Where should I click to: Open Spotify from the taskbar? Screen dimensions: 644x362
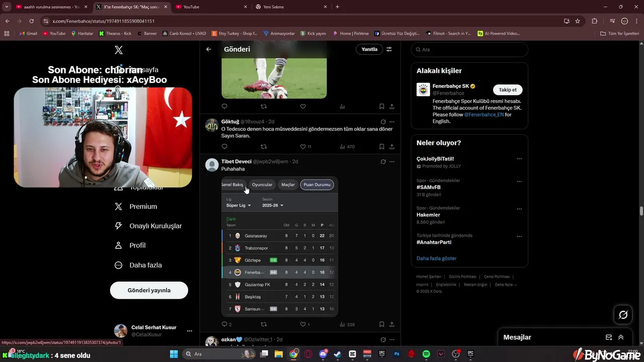[426, 354]
